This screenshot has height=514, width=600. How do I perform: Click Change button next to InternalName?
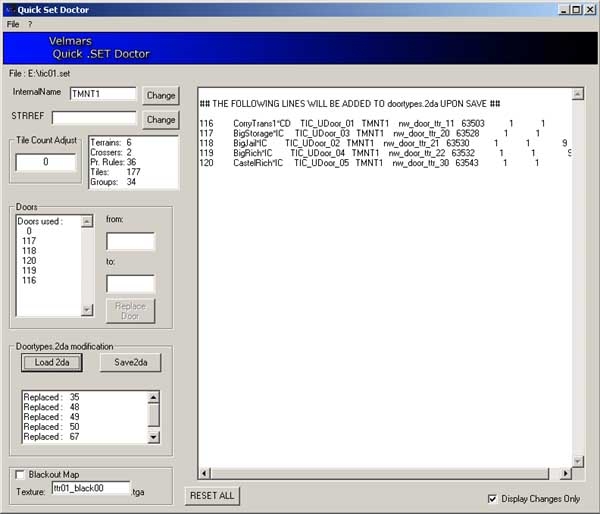(x=160, y=95)
